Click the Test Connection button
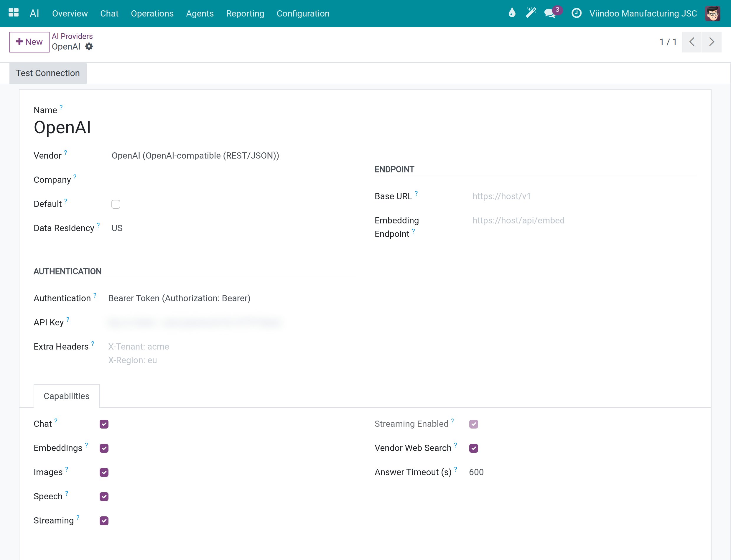The height and width of the screenshot is (560, 731). (x=48, y=73)
